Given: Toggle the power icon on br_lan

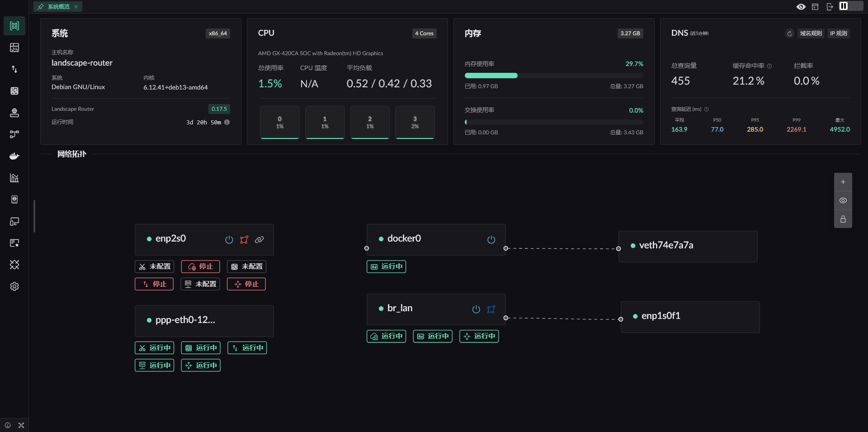Looking at the screenshot, I should pyautogui.click(x=476, y=309).
